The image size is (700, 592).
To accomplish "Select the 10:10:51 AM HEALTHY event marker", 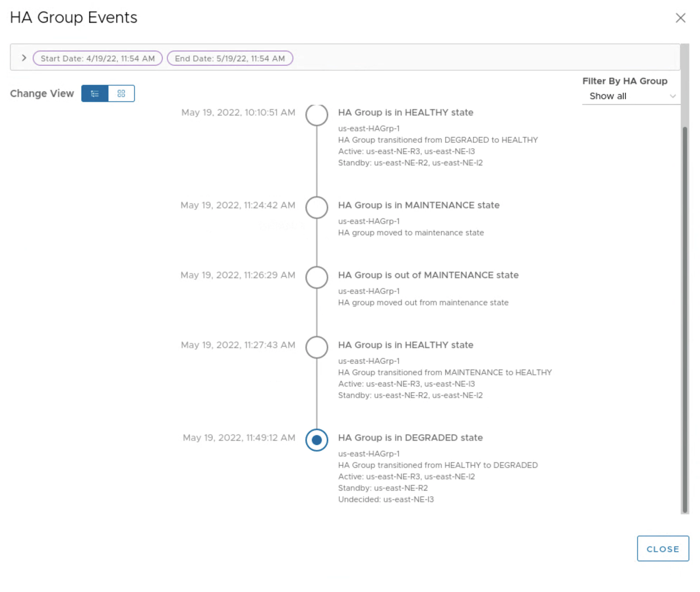I will (317, 115).
